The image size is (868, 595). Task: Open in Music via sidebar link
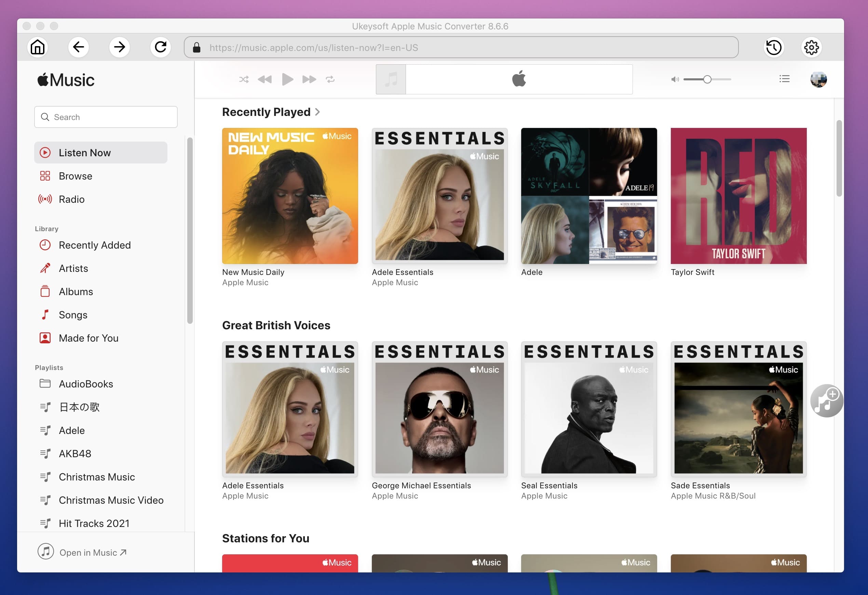[x=92, y=552]
